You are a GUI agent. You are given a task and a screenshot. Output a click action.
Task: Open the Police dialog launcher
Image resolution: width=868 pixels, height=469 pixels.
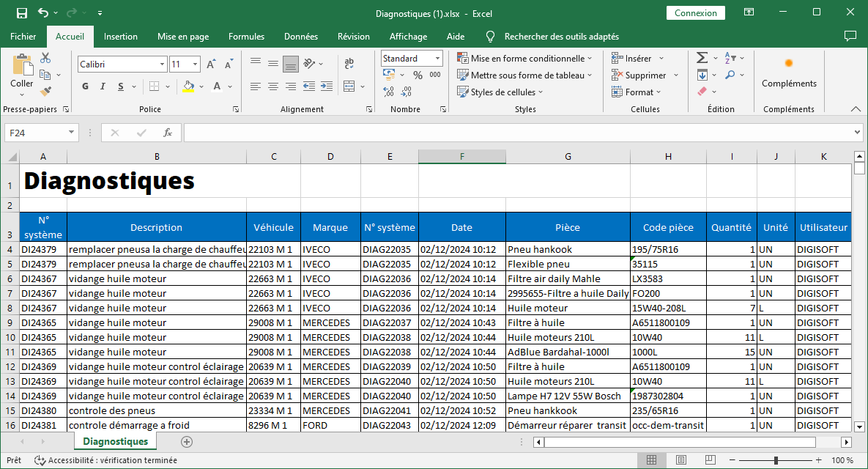(x=236, y=110)
